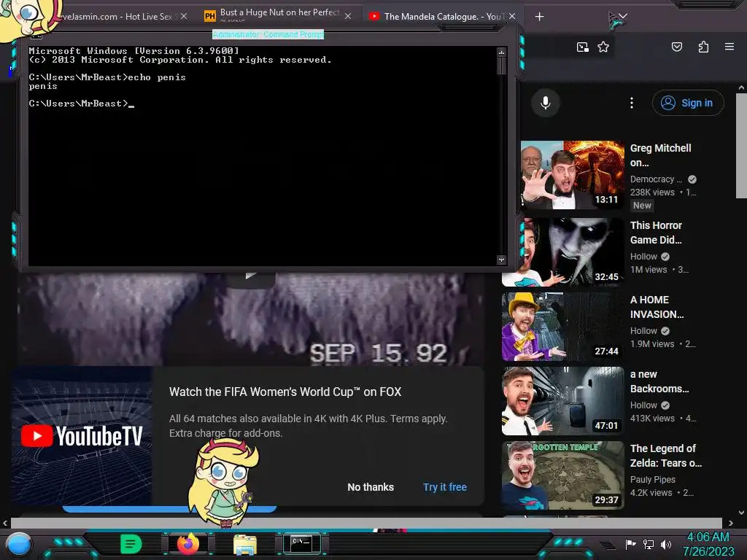
Task: Click the Star Butterfly desktop mascot
Action: 223,483
